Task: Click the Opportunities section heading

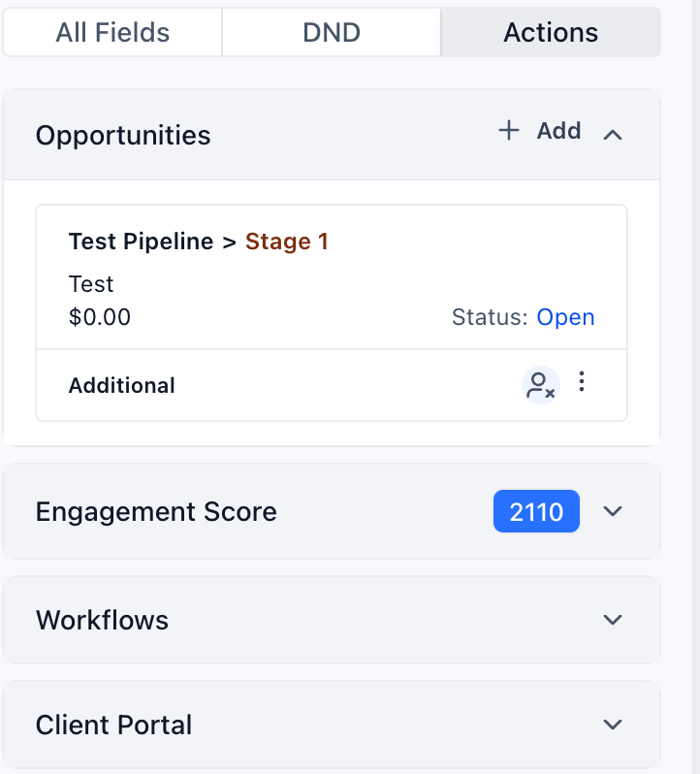Action: [123, 135]
